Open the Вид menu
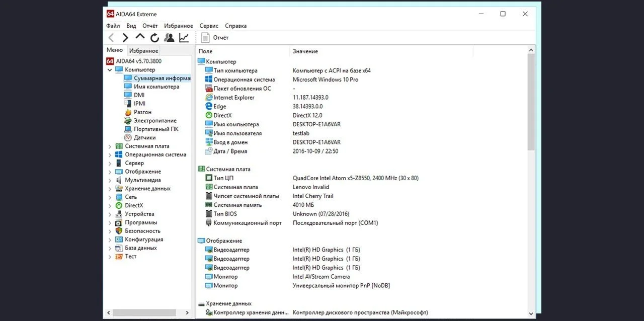Screen dimensions: 644x321 (131, 26)
